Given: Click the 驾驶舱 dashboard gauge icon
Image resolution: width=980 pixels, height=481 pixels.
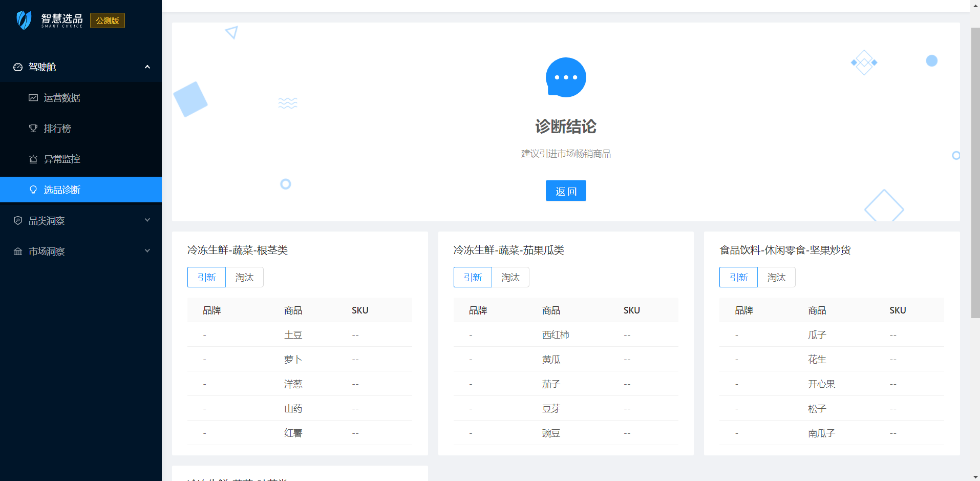Looking at the screenshot, I should (18, 67).
